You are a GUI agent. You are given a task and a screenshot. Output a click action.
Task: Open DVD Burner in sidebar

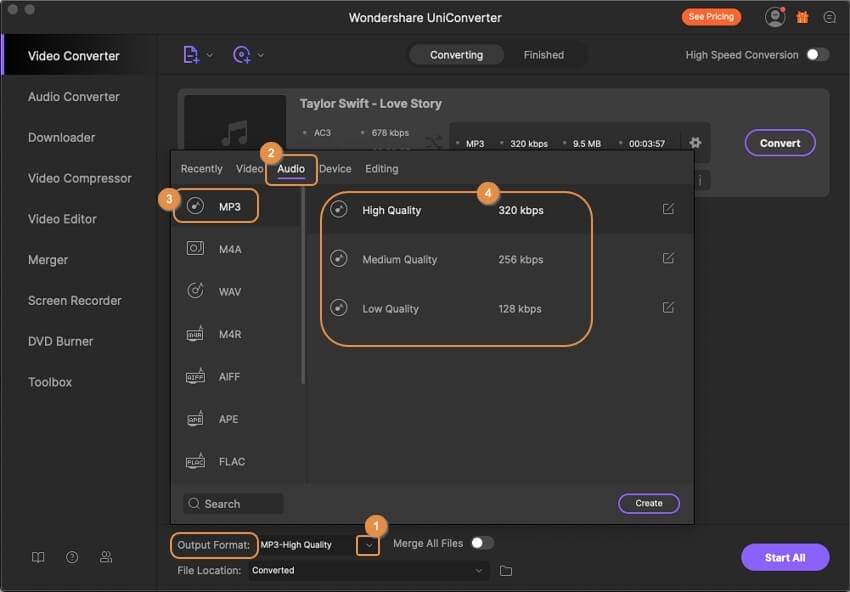(61, 342)
